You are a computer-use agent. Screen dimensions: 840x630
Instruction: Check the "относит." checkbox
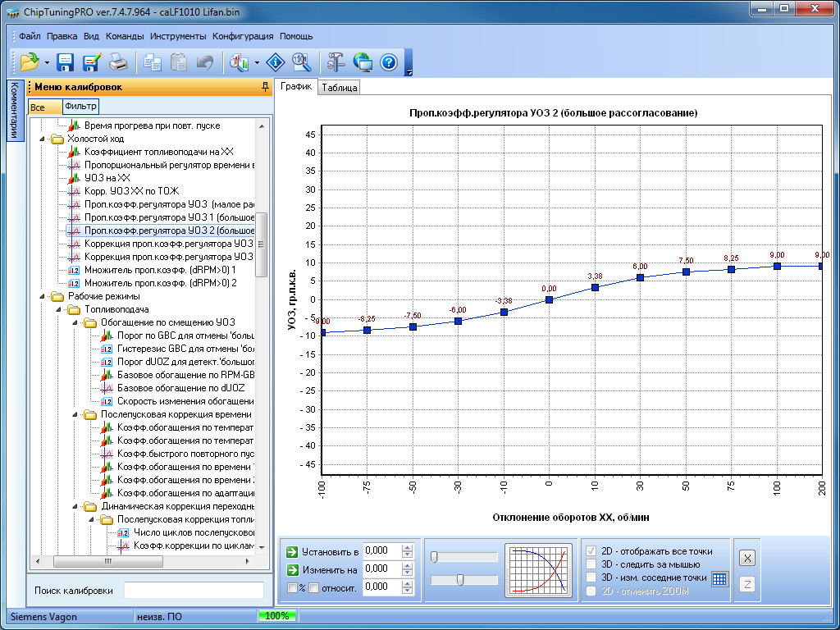313,587
